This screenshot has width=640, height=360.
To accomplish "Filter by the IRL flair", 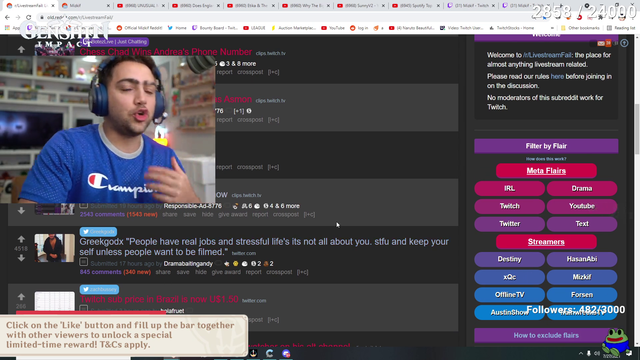I will 509,189.
